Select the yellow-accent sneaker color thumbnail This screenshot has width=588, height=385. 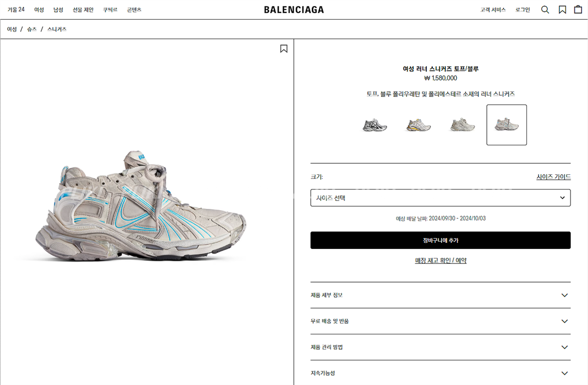click(419, 125)
